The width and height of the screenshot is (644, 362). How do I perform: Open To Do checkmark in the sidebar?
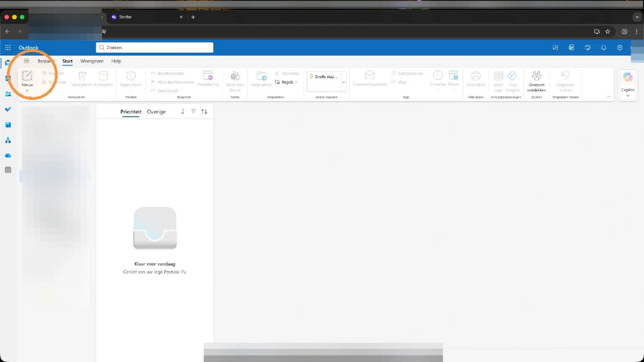[8, 109]
